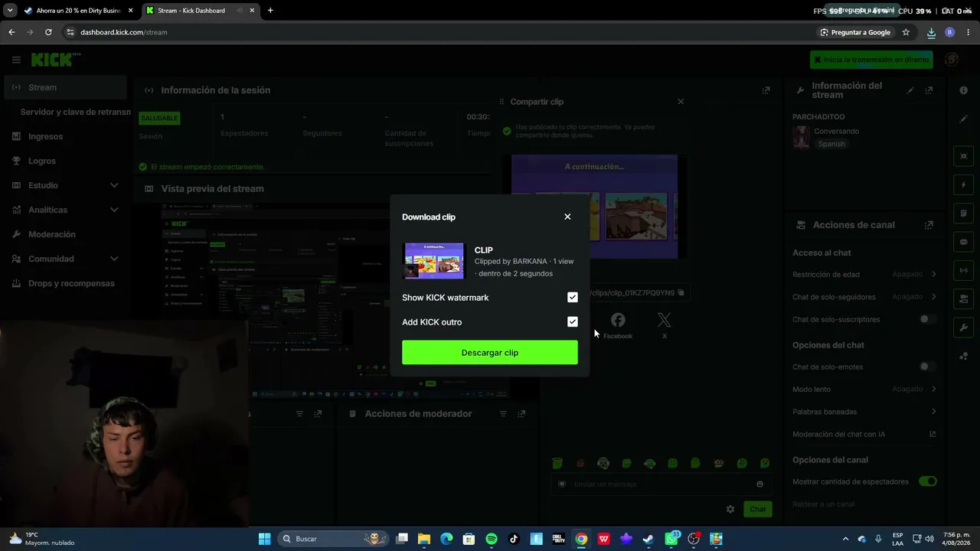Click the browser address bar
Image resolution: width=980 pixels, height=551 pixels.
(x=436, y=32)
